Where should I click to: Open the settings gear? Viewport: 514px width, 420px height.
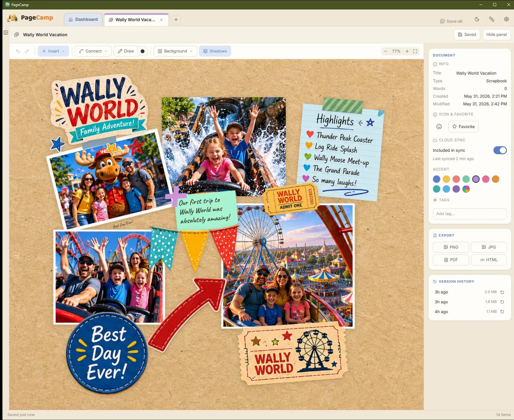point(507,19)
